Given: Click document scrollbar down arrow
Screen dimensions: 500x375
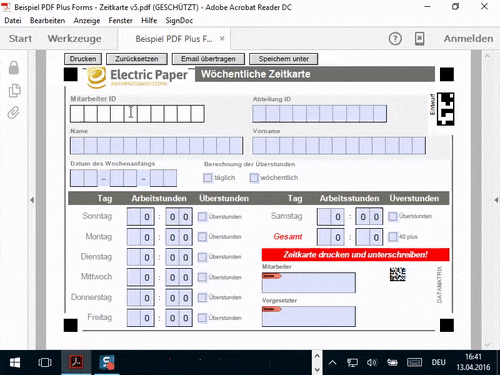Looking at the screenshot, I should pyautogui.click(x=487, y=344).
